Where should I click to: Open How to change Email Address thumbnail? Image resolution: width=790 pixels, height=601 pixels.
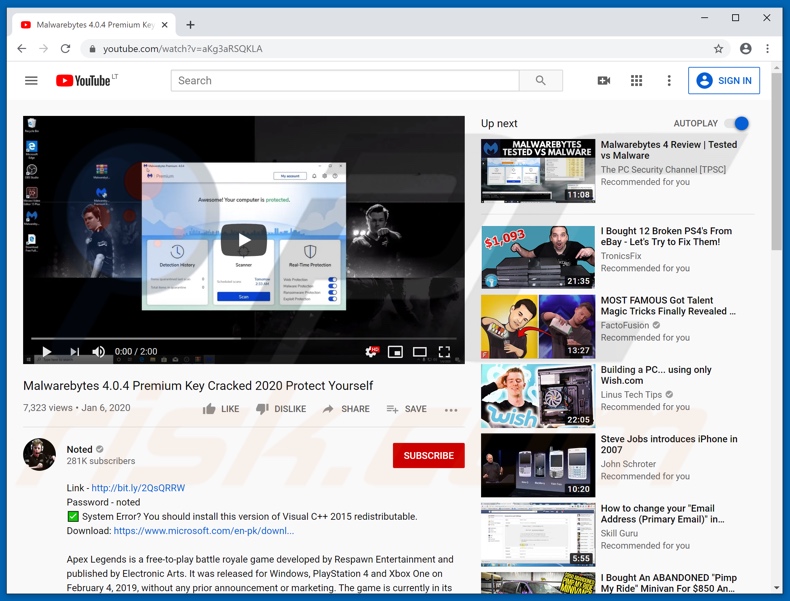[x=538, y=535]
